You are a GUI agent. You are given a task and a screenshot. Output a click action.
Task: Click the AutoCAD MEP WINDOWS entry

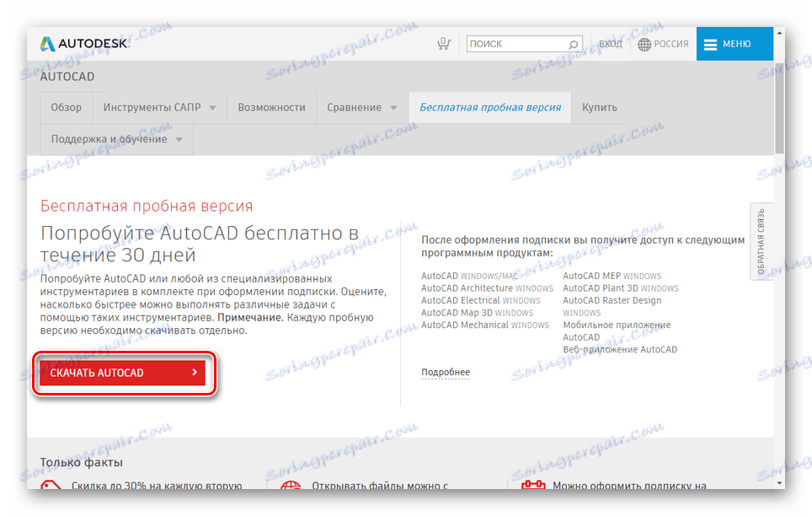(612, 276)
